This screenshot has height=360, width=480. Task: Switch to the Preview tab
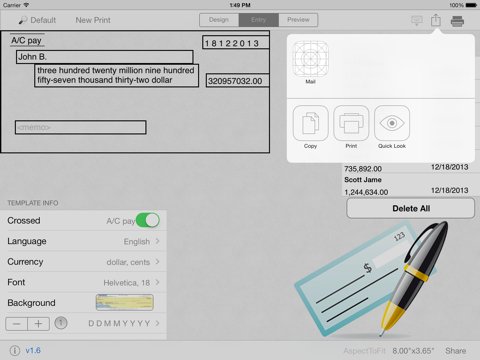(298, 20)
